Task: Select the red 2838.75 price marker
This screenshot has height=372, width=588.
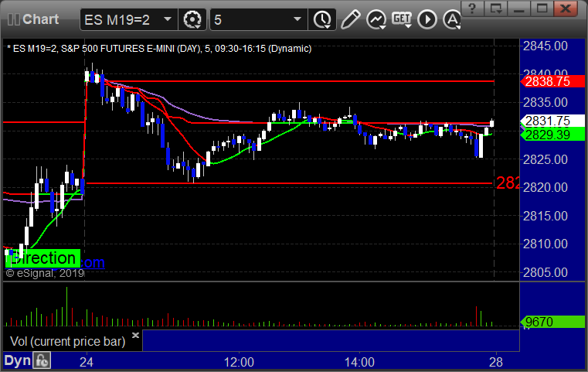Action: (552, 81)
